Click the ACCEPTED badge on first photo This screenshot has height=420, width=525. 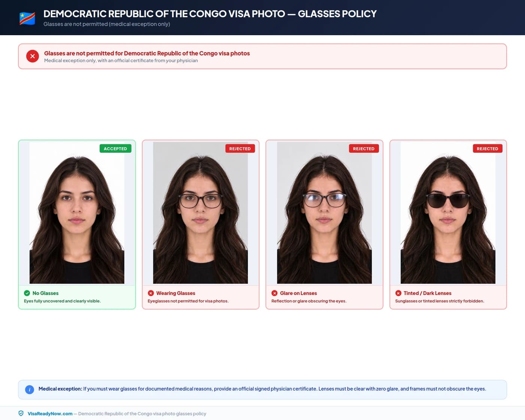click(115, 149)
